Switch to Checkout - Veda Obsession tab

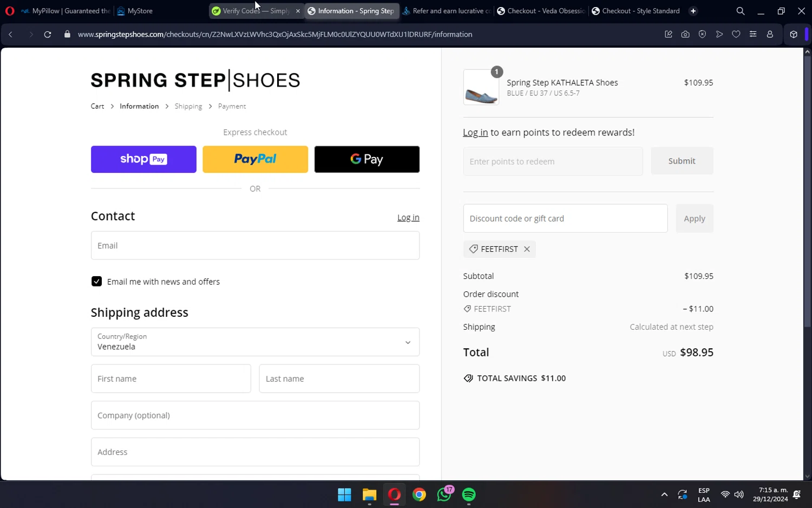(x=541, y=11)
